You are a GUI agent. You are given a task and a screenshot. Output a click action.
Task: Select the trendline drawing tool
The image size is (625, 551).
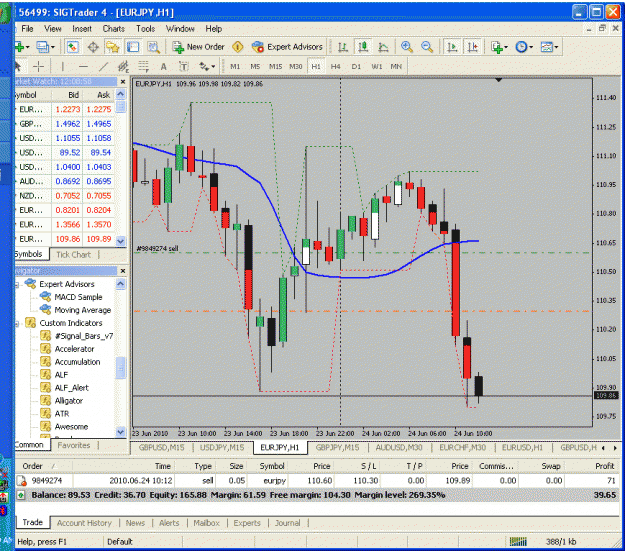pos(103,66)
